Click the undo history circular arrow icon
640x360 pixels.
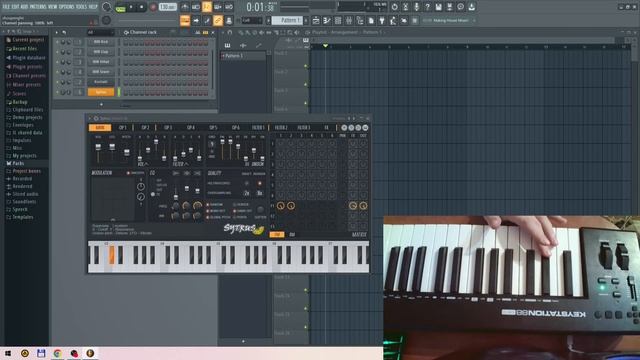pos(394,7)
